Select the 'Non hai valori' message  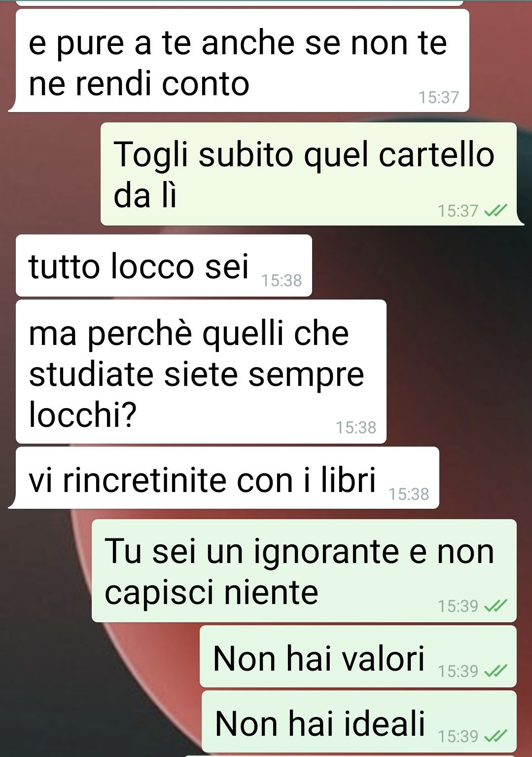[358, 656]
